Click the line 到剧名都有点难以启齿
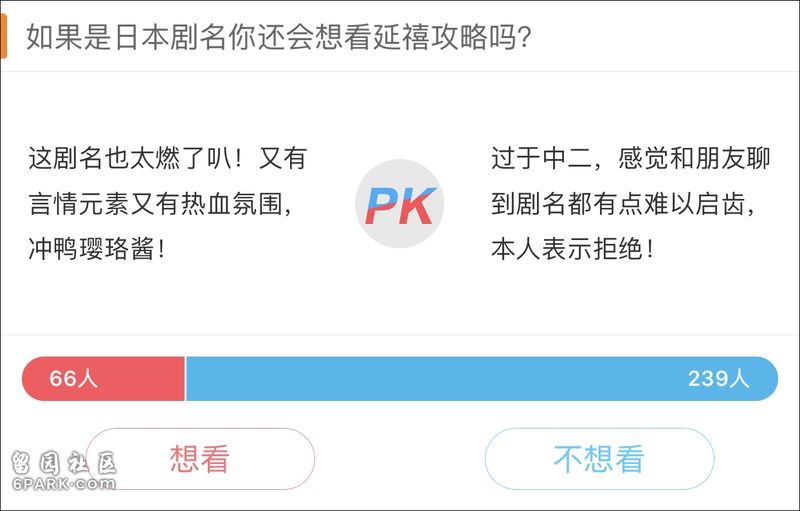Image resolution: width=800 pixels, height=511 pixels. point(623,204)
